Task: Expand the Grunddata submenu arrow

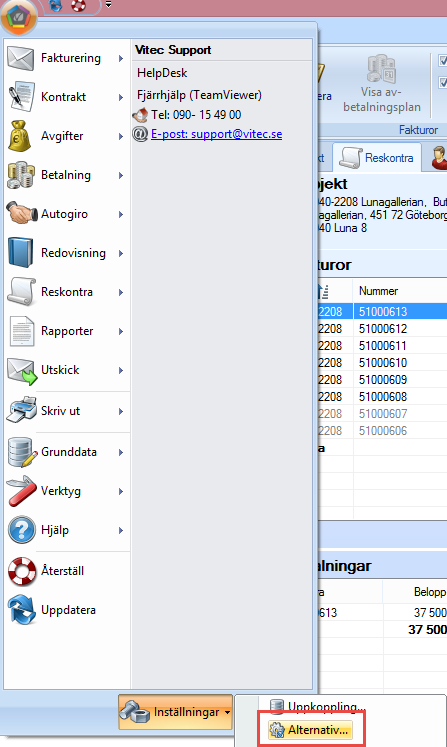Action: click(121, 452)
